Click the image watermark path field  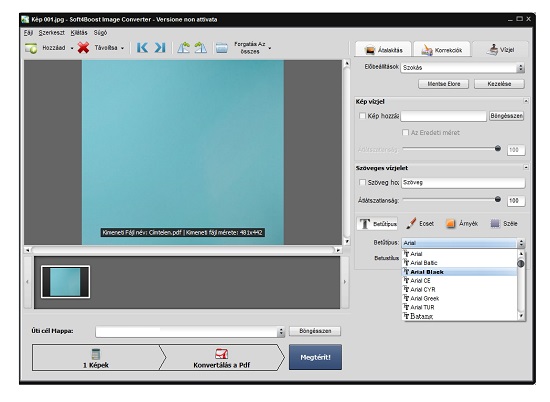click(443, 116)
